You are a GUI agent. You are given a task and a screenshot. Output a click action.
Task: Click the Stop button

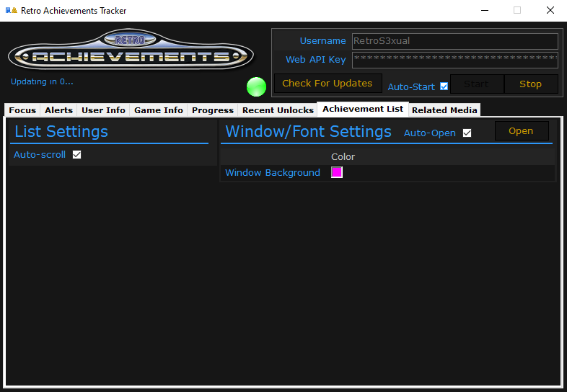pos(530,84)
